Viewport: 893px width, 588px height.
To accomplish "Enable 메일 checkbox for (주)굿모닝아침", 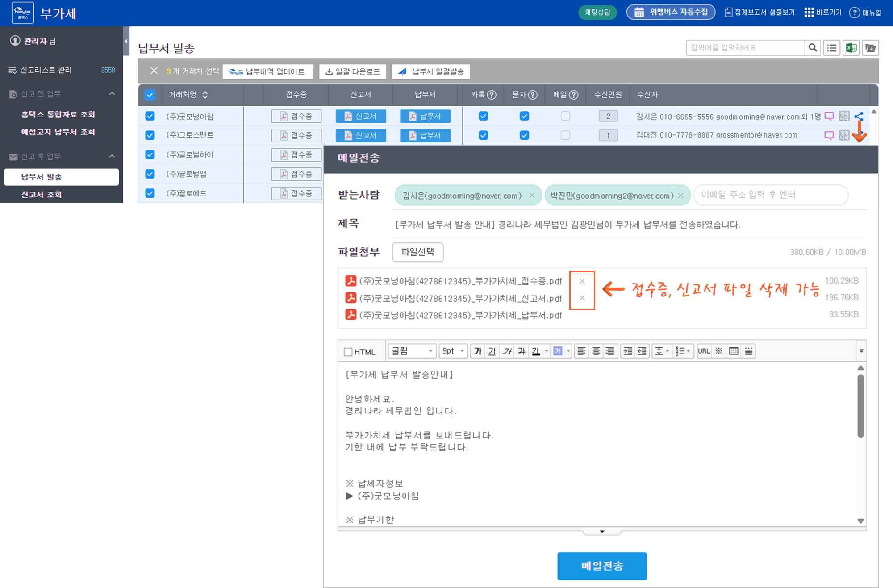I will pos(565,116).
